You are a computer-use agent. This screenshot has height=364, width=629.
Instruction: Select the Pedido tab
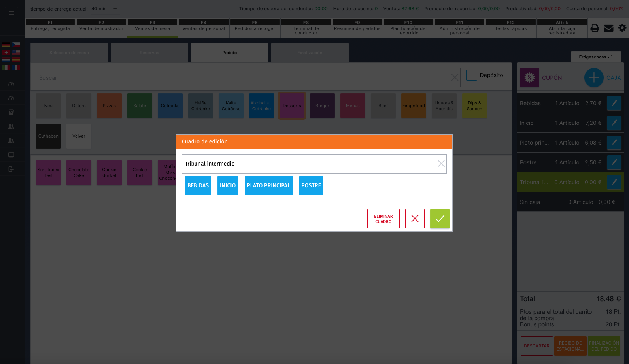[x=229, y=53]
